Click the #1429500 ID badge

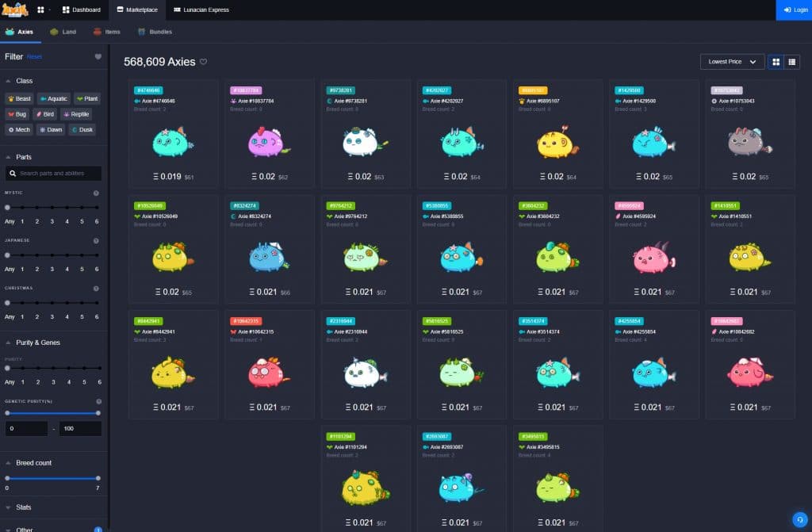[629, 90]
